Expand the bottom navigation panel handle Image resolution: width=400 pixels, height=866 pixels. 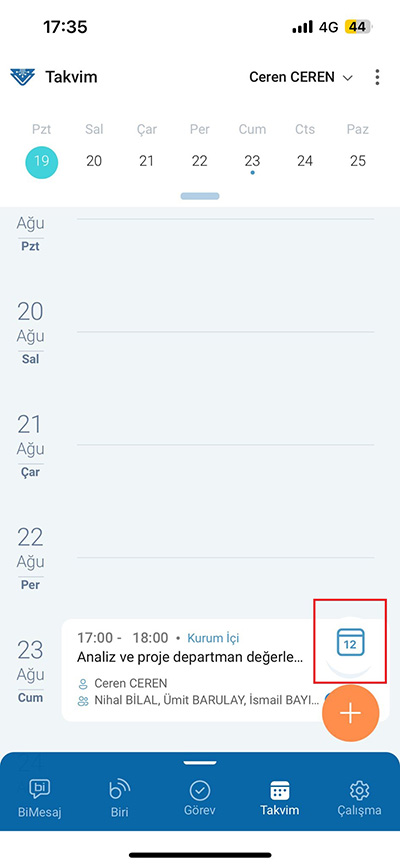pos(200,763)
